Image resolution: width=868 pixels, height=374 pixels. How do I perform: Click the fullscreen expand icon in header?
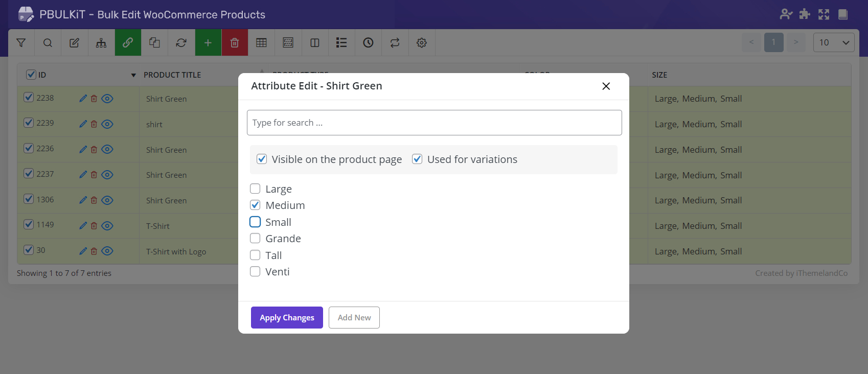point(824,14)
